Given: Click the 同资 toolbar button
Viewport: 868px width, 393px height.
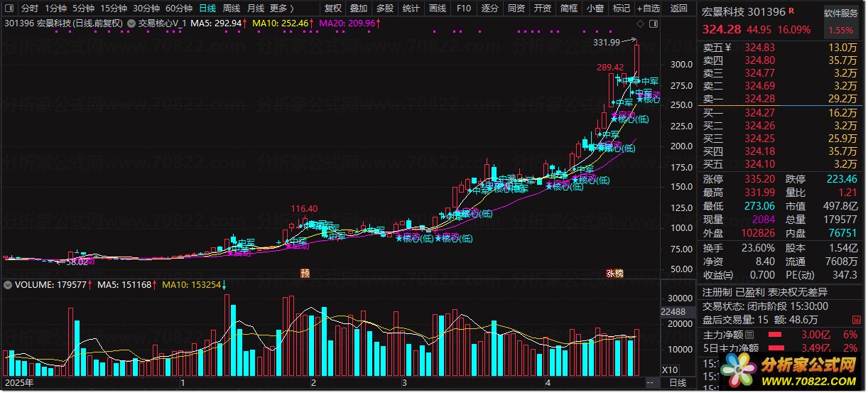Looking at the screenshot, I should [516, 9].
